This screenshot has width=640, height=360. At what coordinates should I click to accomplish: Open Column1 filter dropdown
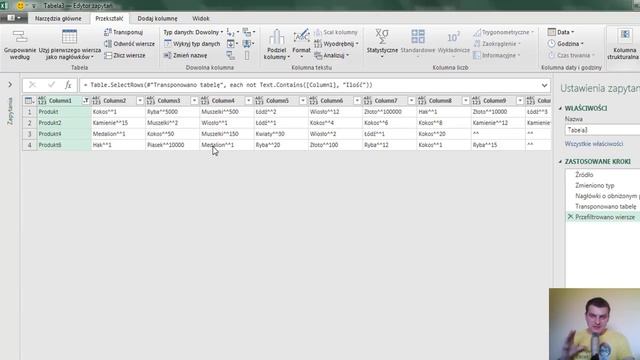click(85, 101)
